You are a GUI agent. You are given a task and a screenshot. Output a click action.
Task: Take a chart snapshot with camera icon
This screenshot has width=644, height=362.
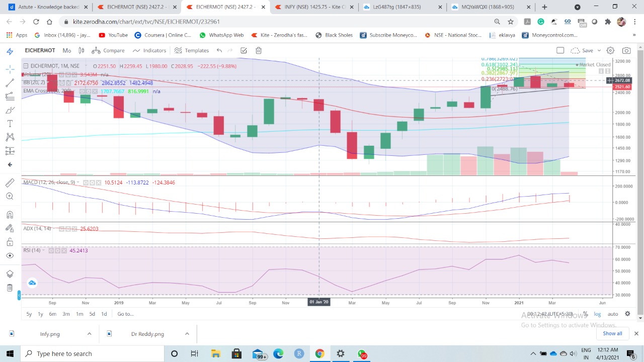tap(626, 50)
